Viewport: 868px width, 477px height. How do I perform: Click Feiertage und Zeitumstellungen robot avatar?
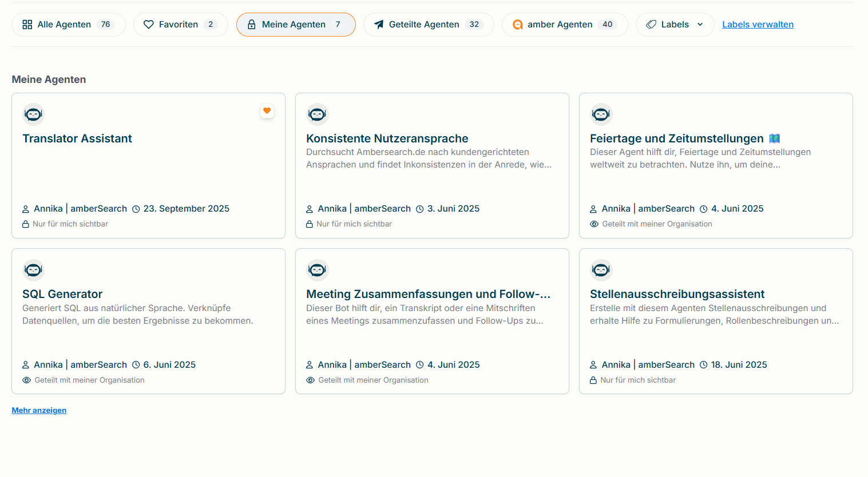coord(601,114)
